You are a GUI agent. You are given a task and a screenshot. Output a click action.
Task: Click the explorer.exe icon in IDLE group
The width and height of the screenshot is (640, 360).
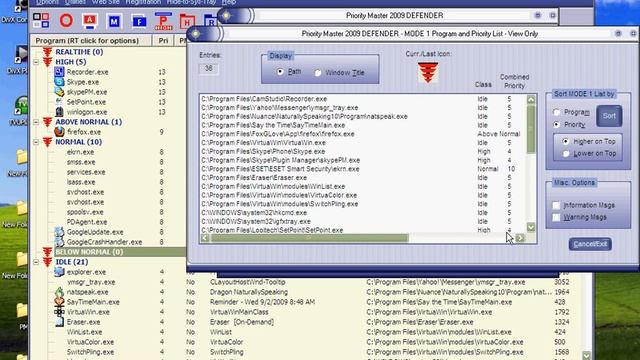tap(59, 272)
